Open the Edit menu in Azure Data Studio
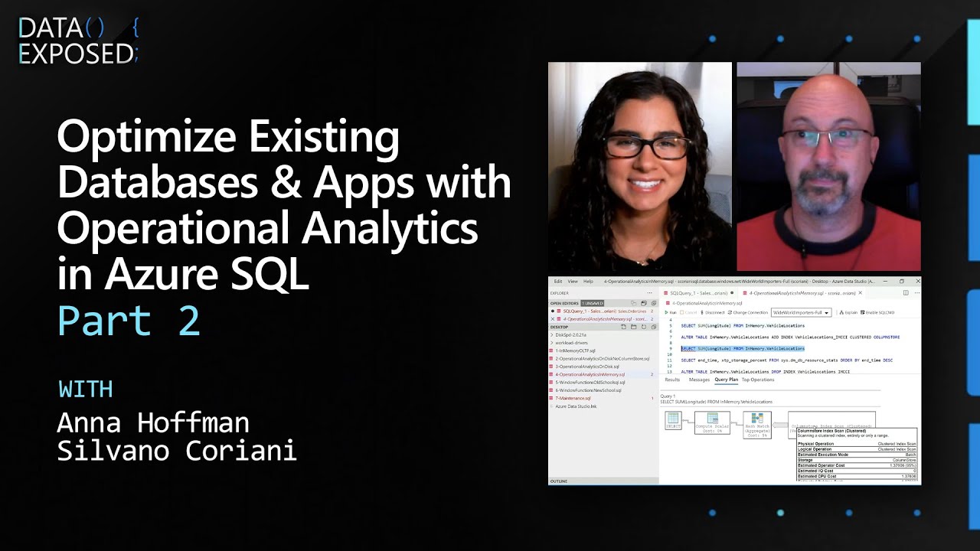 pyautogui.click(x=558, y=282)
